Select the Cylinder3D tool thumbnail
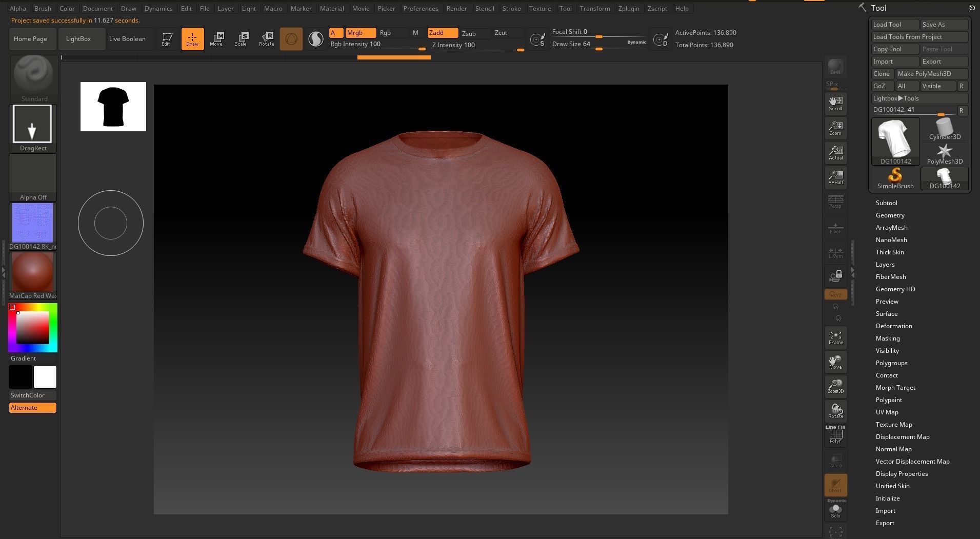The width and height of the screenshot is (980, 539). point(945,129)
